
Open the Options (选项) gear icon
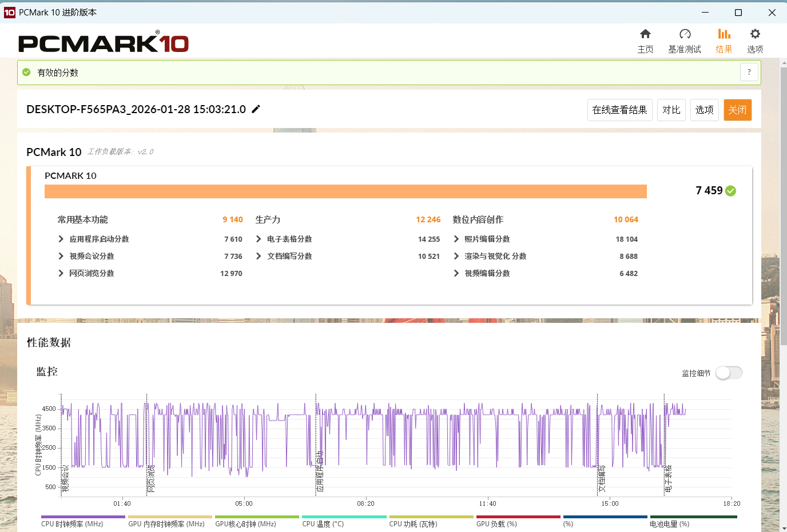click(x=755, y=34)
